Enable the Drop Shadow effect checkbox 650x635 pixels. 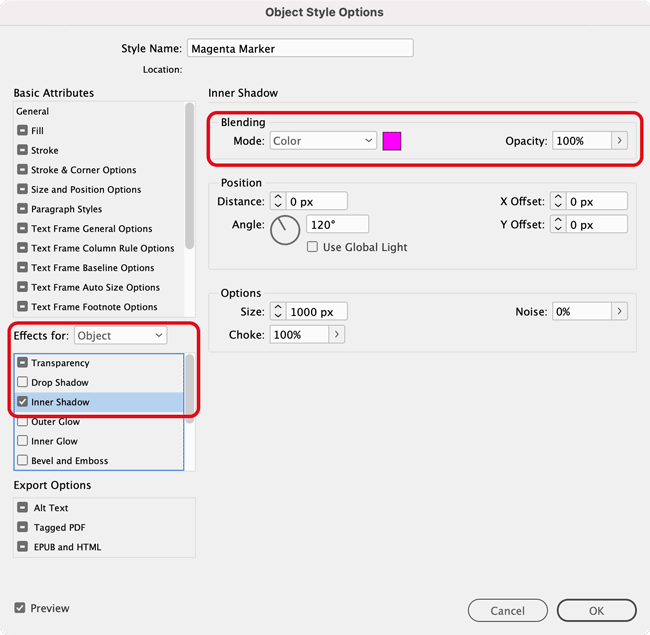(x=22, y=382)
